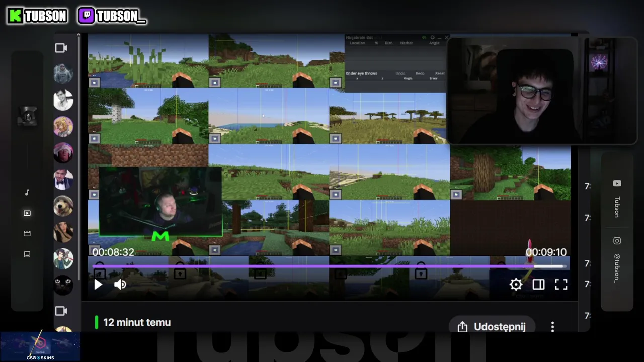This screenshot has height=362, width=644.
Task: Click lock icon on the sugar cane instance
Action: [94, 82]
